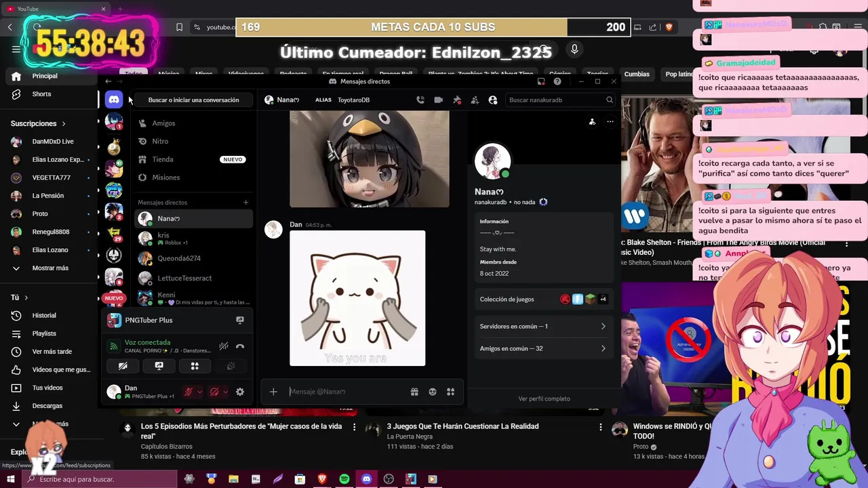Stream PNGTuber Plus screen icon
The height and width of the screenshot is (488, 868).
click(240, 320)
